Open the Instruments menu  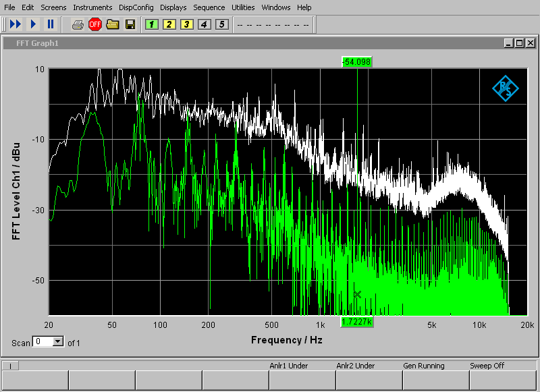(x=92, y=7)
